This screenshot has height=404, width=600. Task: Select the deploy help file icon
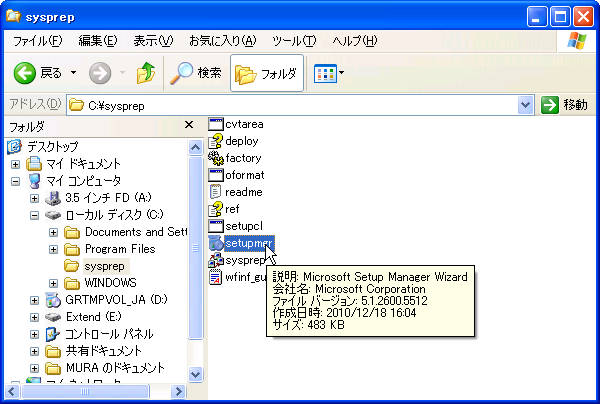[216, 141]
